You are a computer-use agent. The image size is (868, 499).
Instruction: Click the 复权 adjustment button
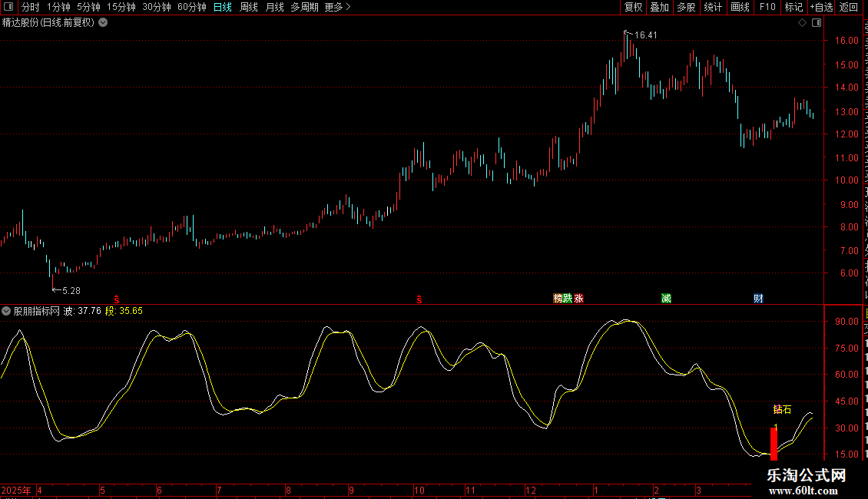tap(633, 7)
